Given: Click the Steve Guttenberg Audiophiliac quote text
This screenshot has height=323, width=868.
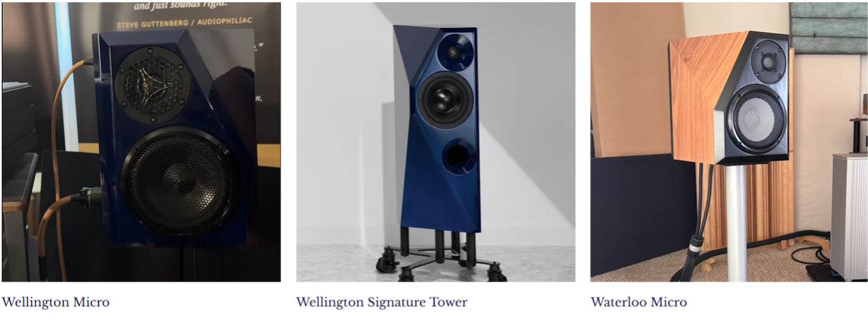Looking at the screenshot, I should coord(184,21).
